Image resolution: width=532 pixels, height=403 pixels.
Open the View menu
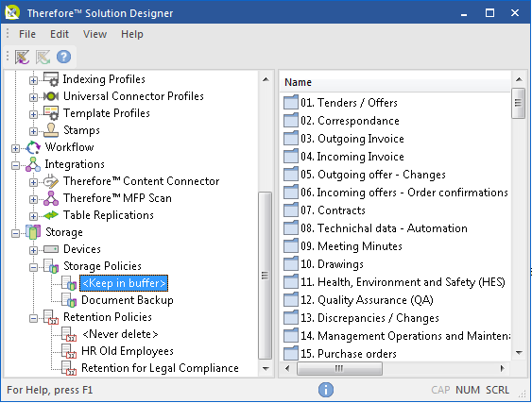(95, 34)
